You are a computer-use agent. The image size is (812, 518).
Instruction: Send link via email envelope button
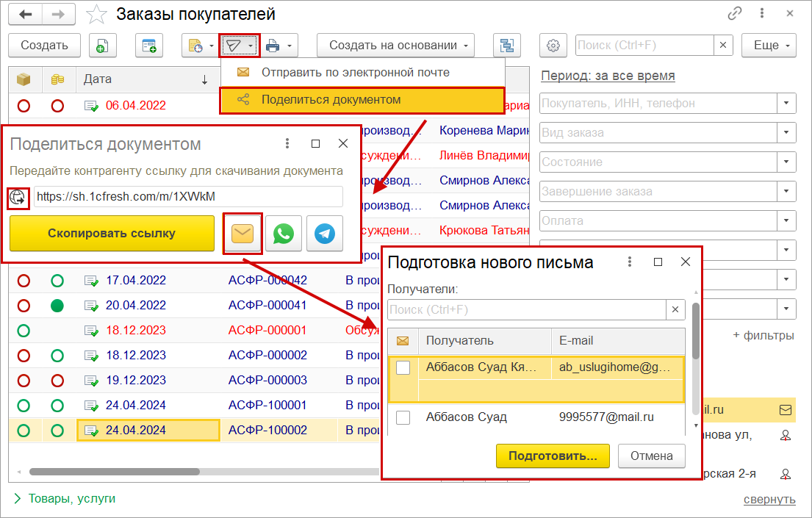[242, 234]
